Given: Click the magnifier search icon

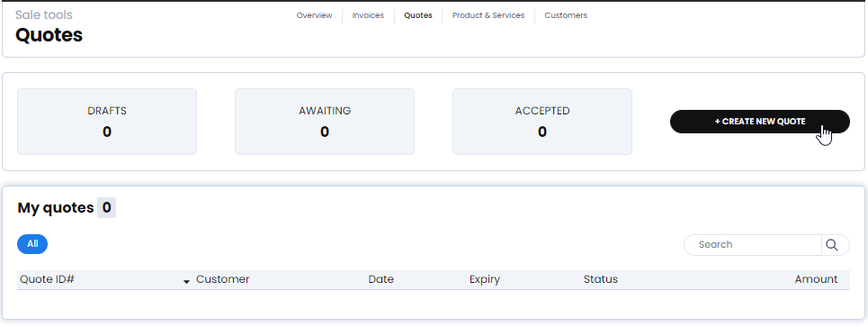Looking at the screenshot, I should point(831,245).
